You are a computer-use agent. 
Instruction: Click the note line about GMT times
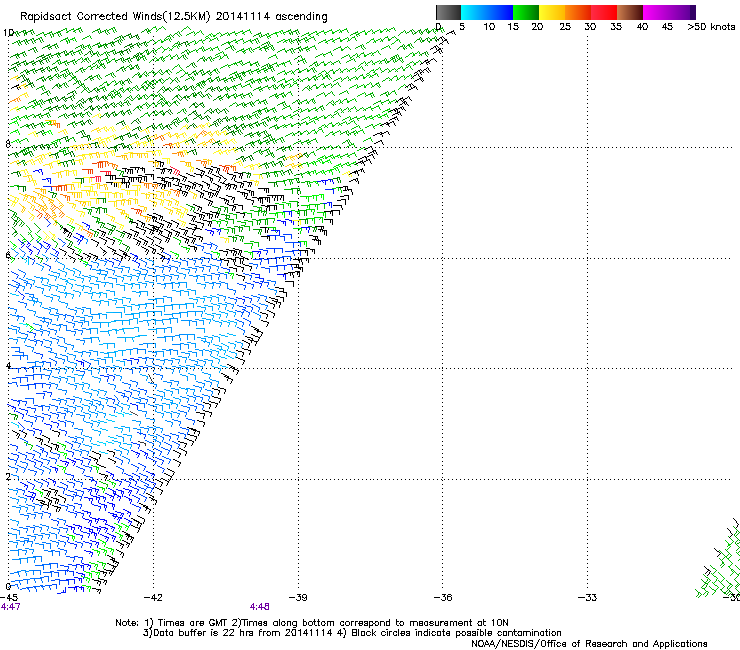[x=312, y=623]
